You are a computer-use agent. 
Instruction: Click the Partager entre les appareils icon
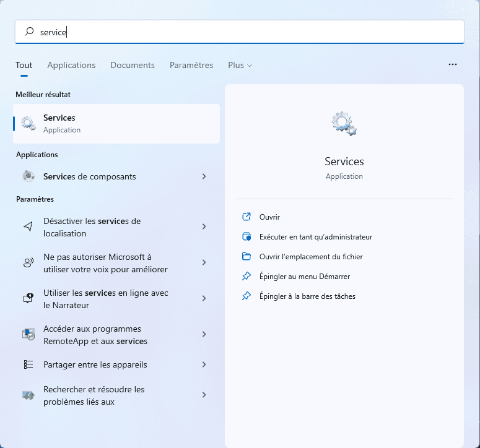click(x=28, y=364)
